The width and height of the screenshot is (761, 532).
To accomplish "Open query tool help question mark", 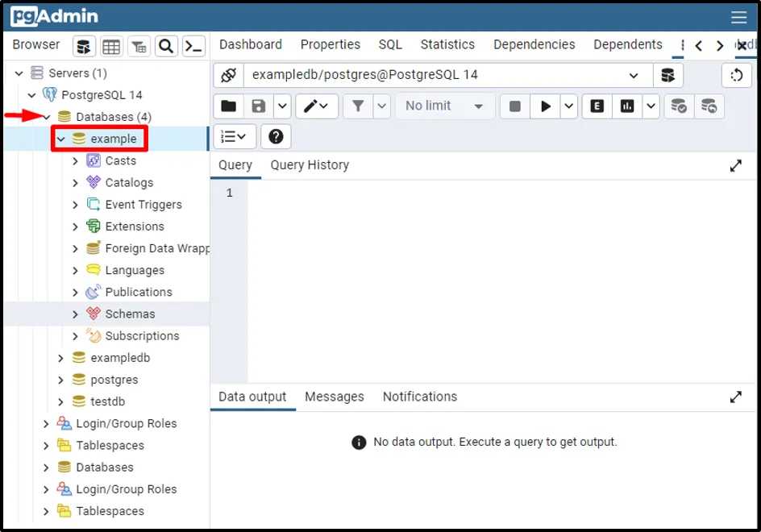I will [276, 137].
